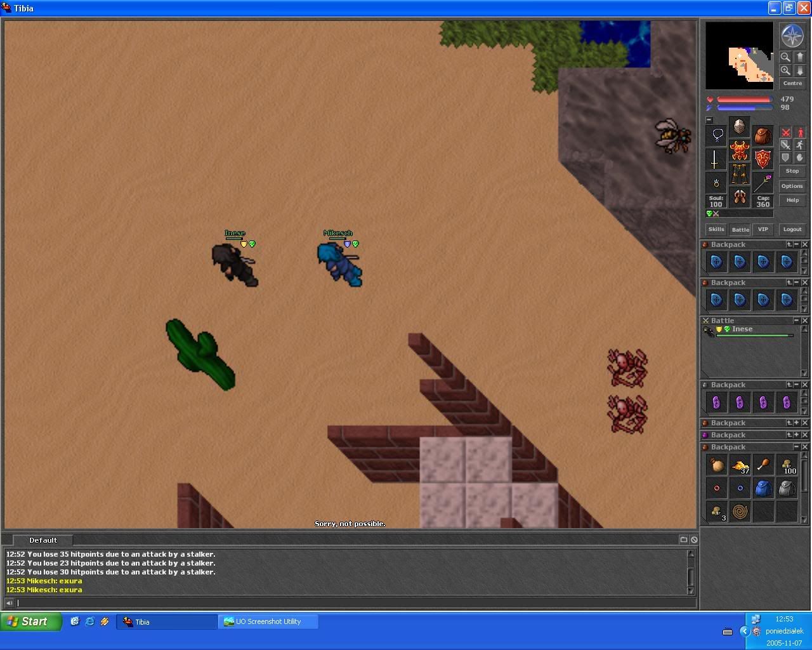The width and height of the screenshot is (812, 650).
Task: Minimize the purple-rune Backpack window
Action: click(x=797, y=385)
